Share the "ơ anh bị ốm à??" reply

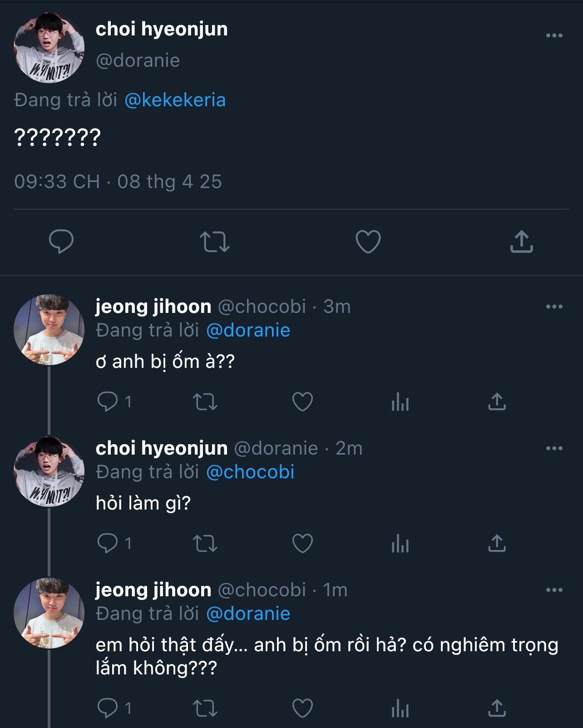pyautogui.click(x=497, y=401)
